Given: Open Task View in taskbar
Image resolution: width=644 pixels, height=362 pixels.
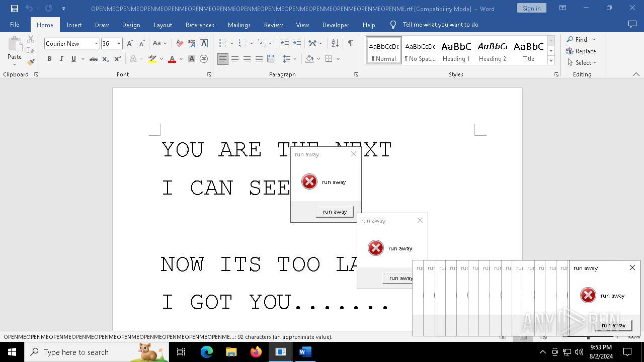Looking at the screenshot, I should (x=181, y=352).
